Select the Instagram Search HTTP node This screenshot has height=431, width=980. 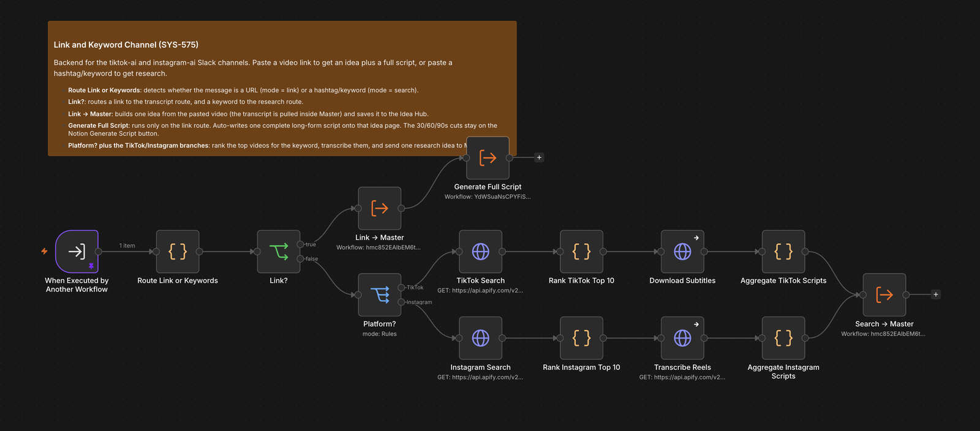(481, 338)
